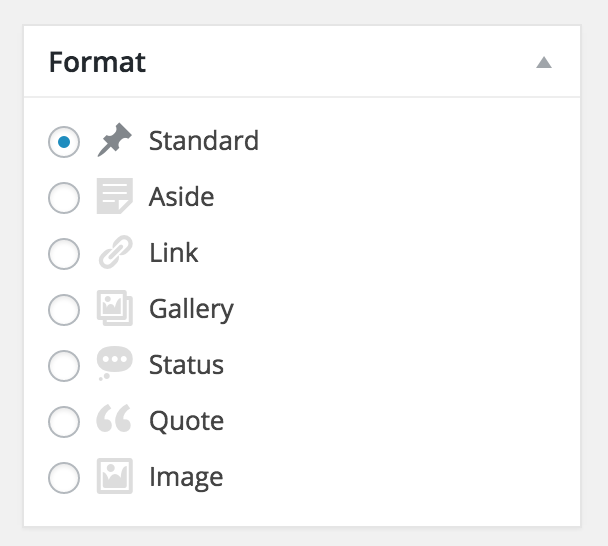Screen dimensions: 608x546
Task: Choose the Gallery radio button
Action: 64,310
